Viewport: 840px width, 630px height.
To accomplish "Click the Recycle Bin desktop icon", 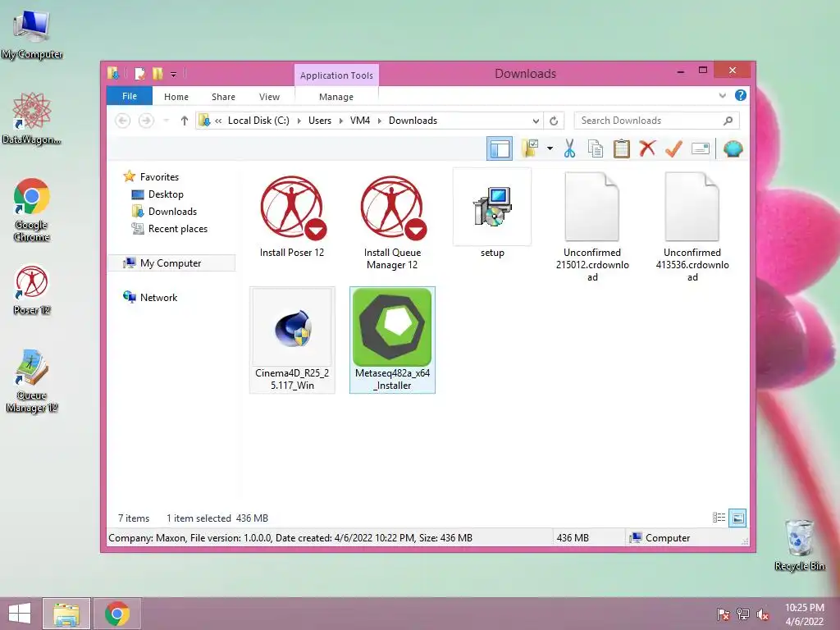I will point(799,546).
